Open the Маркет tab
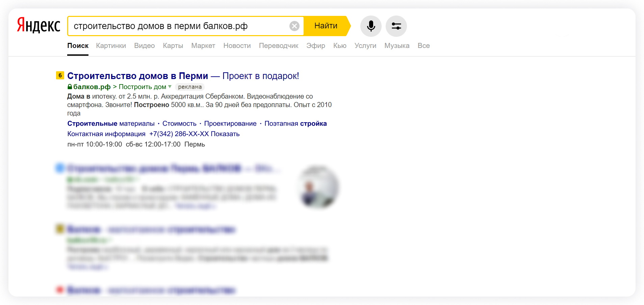The height and width of the screenshot is (305, 644). click(x=203, y=46)
